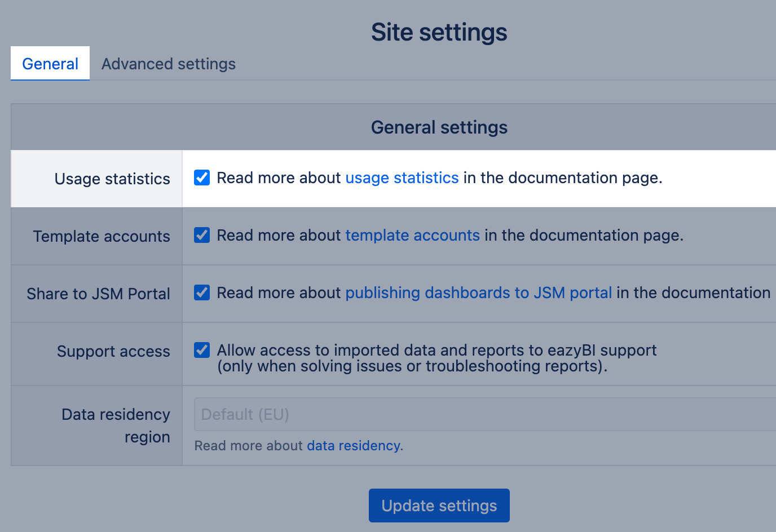Open the template accounts documentation link
The height and width of the screenshot is (532, 776).
click(x=412, y=235)
